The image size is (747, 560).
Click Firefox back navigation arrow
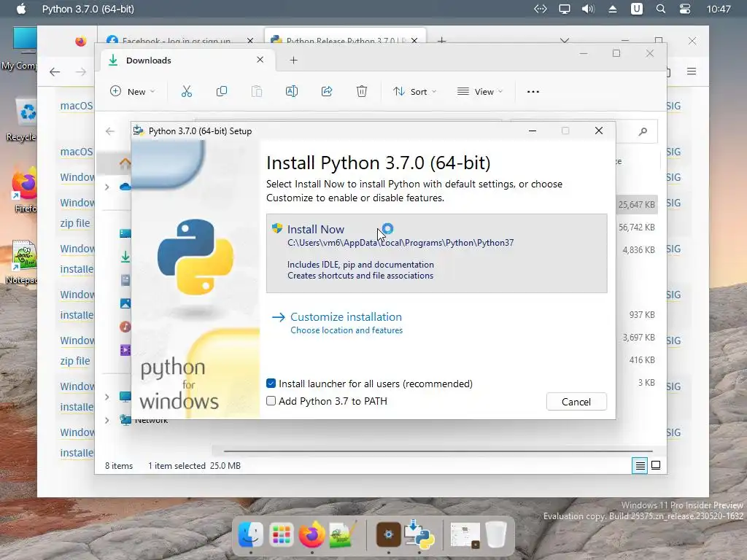55,72
